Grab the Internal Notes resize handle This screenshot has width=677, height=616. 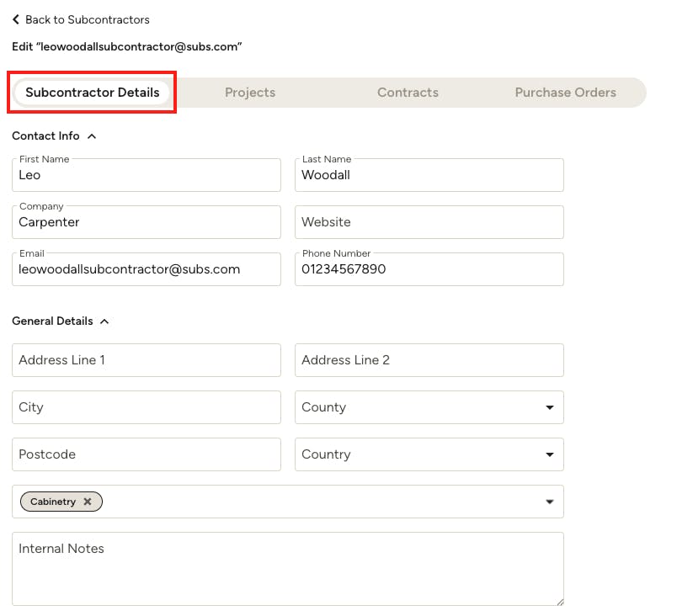[x=559, y=601]
